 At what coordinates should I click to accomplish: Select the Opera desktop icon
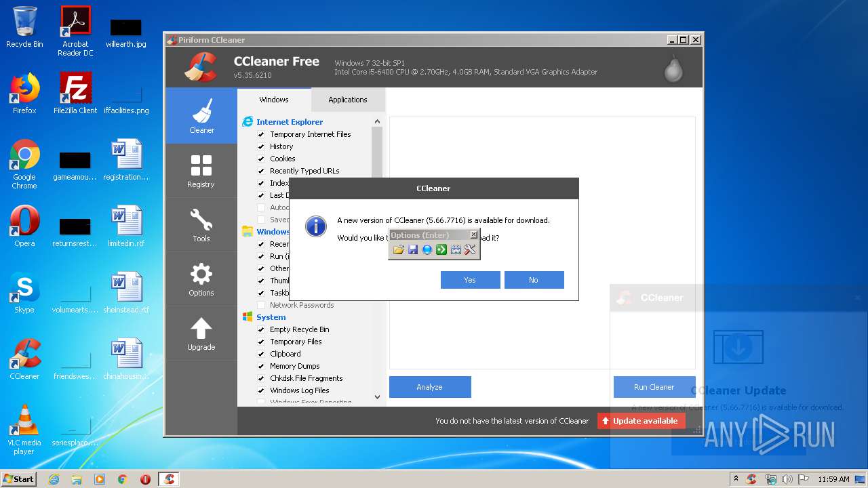pos(24,226)
